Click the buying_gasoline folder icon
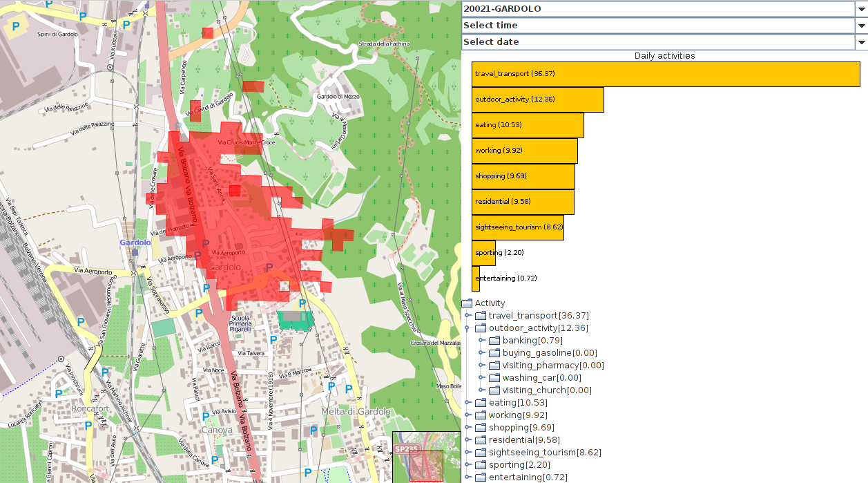 494,353
